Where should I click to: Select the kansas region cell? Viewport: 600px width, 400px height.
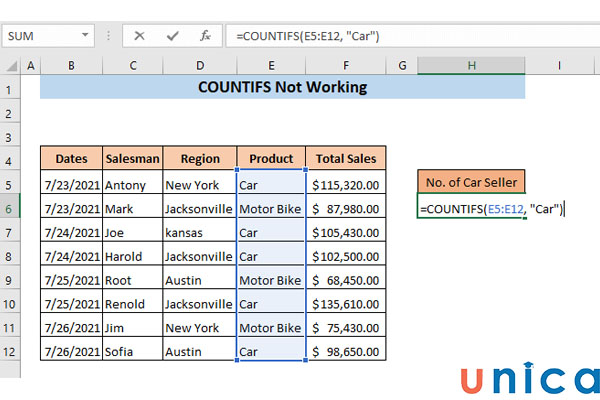coord(199,233)
